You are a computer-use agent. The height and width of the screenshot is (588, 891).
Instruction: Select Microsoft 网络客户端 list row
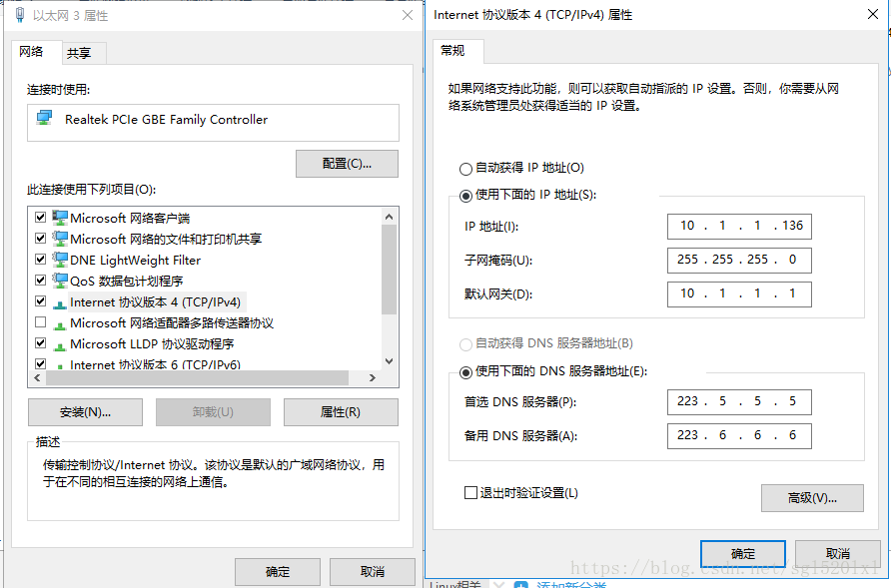pyautogui.click(x=205, y=218)
